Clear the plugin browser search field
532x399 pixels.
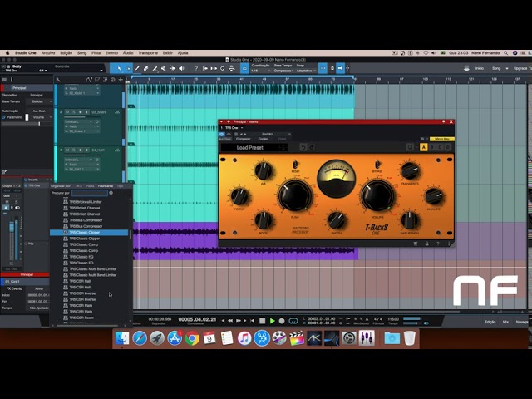pos(111,193)
